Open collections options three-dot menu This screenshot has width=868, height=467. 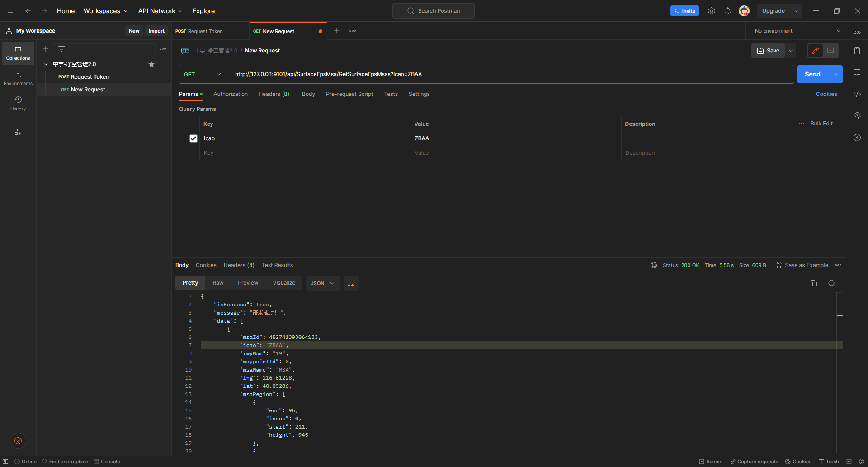[163, 49]
